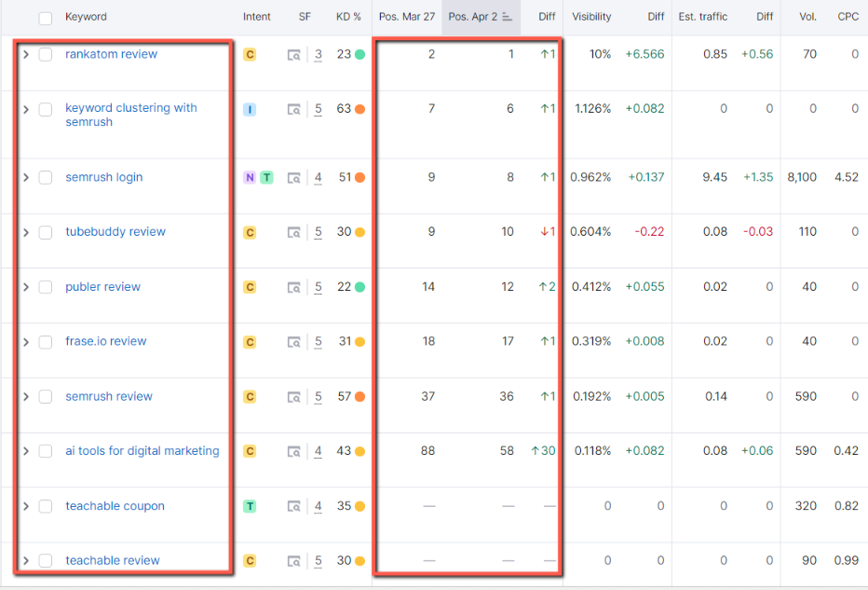Sort by Pos. Mar 27 column header
868x590 pixels.
pyautogui.click(x=407, y=17)
